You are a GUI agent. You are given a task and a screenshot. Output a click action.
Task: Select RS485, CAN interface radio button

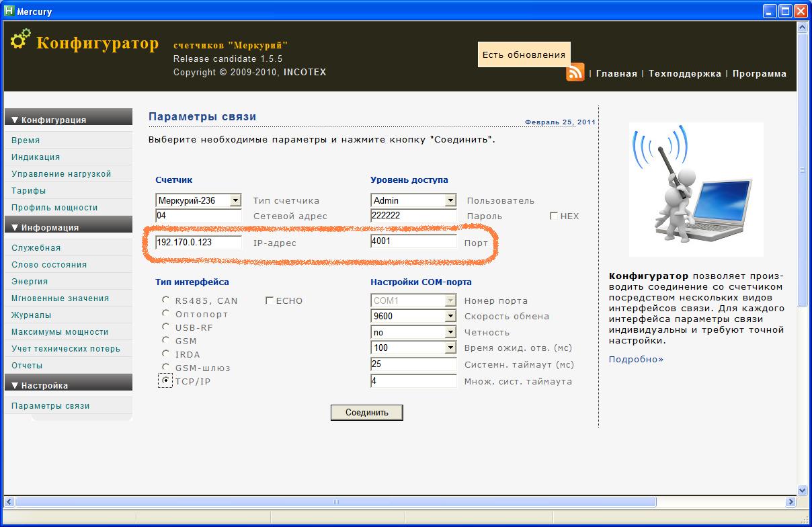pyautogui.click(x=165, y=300)
